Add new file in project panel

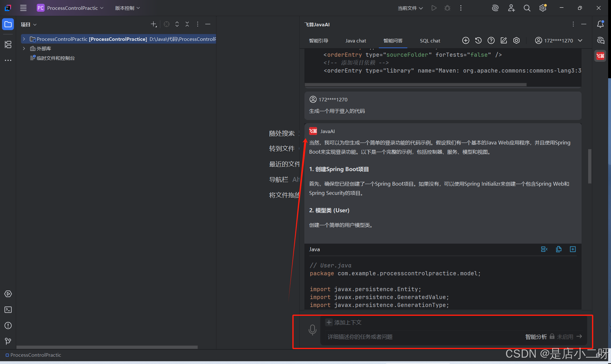pyautogui.click(x=154, y=24)
